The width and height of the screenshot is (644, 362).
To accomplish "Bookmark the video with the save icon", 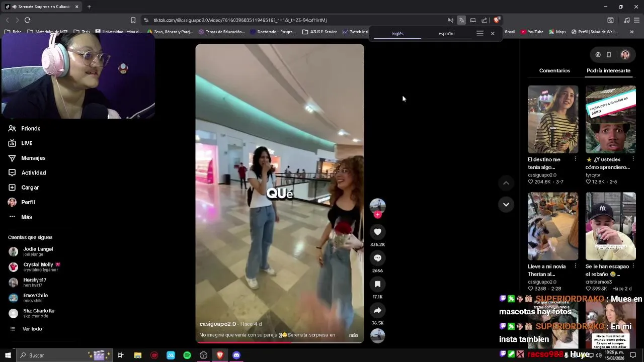I will pos(377,284).
